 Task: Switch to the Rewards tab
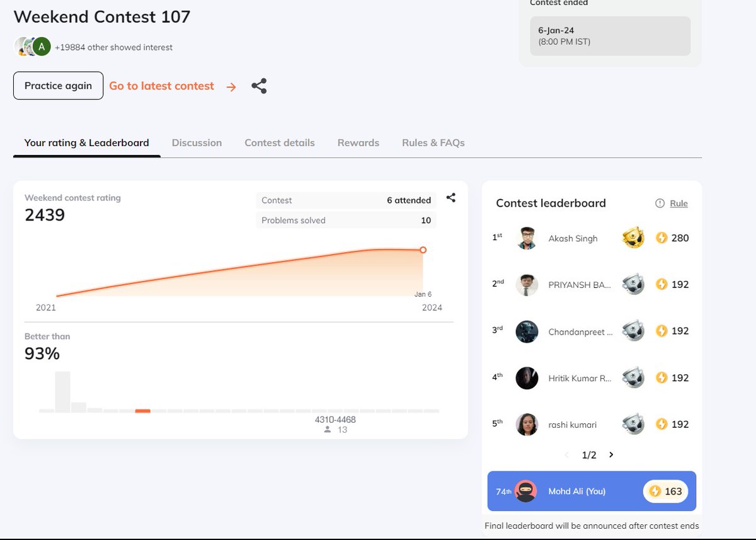[358, 142]
